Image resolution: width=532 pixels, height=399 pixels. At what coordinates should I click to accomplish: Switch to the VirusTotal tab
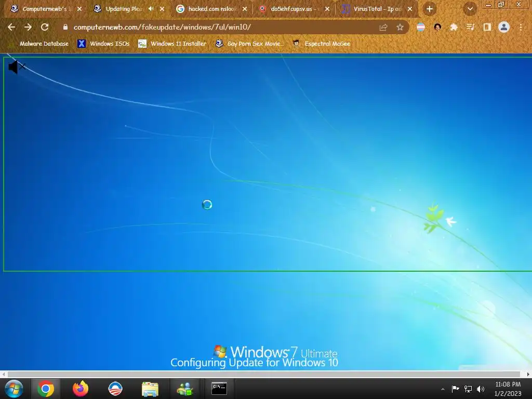coord(376,9)
